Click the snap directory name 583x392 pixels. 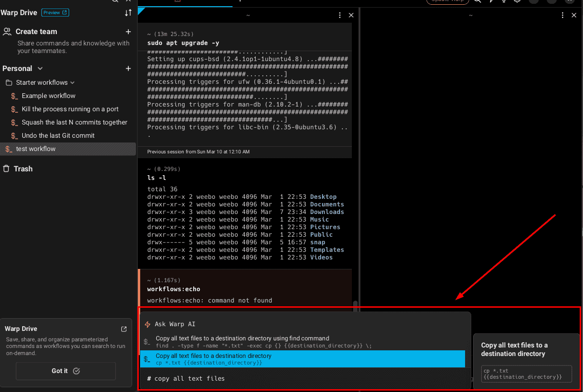pyautogui.click(x=318, y=242)
